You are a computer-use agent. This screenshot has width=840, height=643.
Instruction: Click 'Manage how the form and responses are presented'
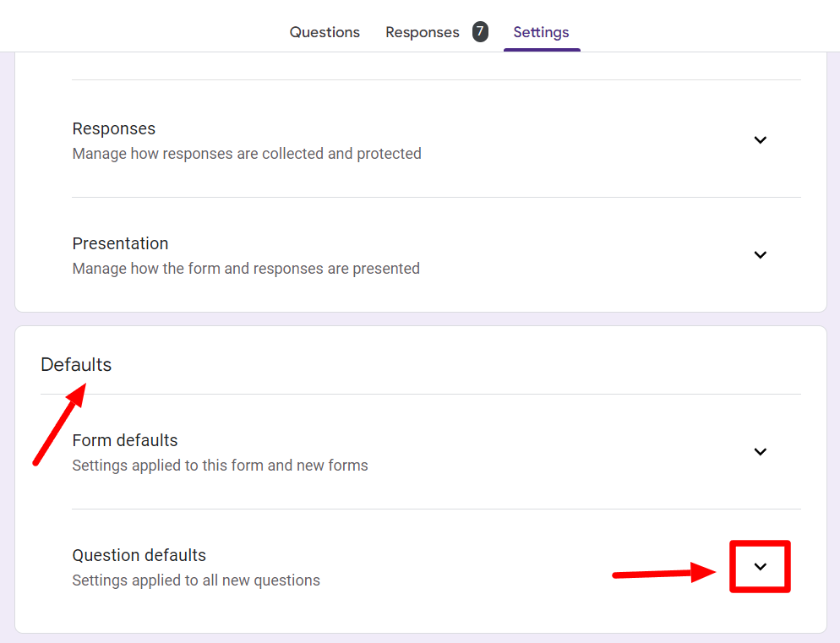click(x=246, y=269)
